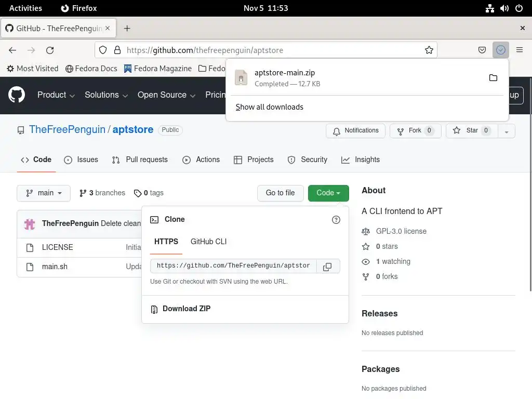Go back with the browser back arrow
The height and width of the screenshot is (399, 532).
[x=12, y=50]
